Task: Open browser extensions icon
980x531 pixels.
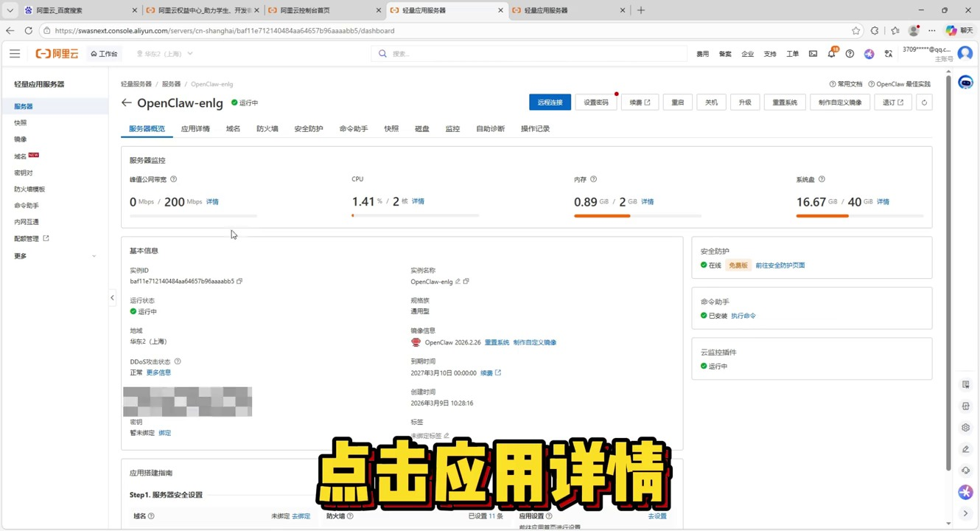Action: pos(875,30)
